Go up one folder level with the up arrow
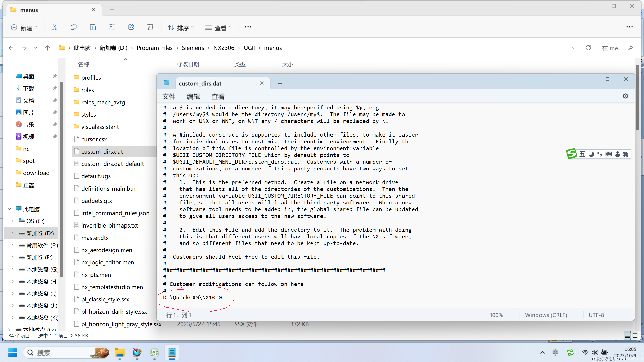644x362 pixels. tap(47, 48)
